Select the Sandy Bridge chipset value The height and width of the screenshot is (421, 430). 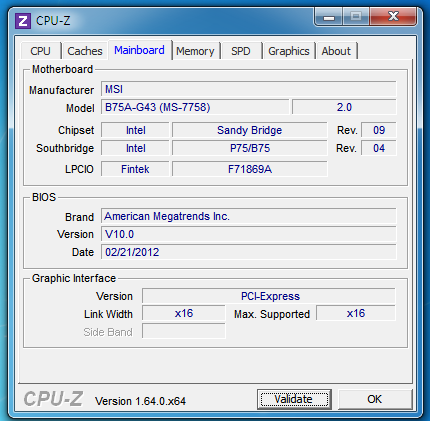[x=250, y=130]
